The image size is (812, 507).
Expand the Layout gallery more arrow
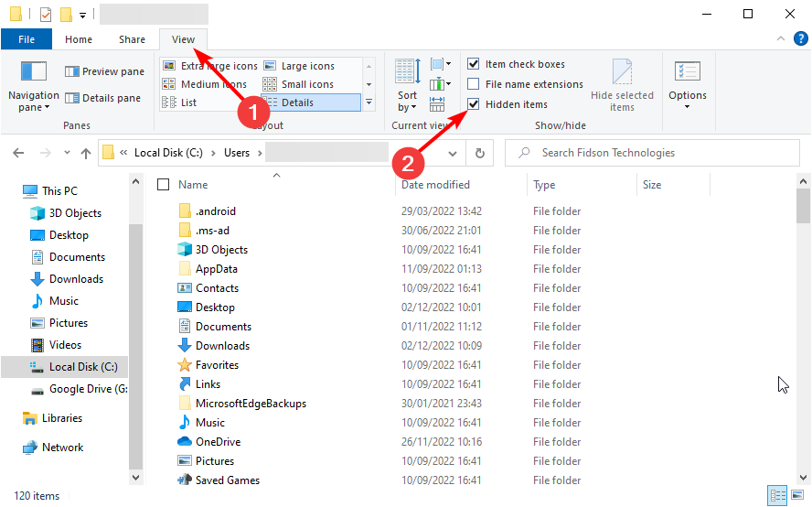[x=369, y=102]
